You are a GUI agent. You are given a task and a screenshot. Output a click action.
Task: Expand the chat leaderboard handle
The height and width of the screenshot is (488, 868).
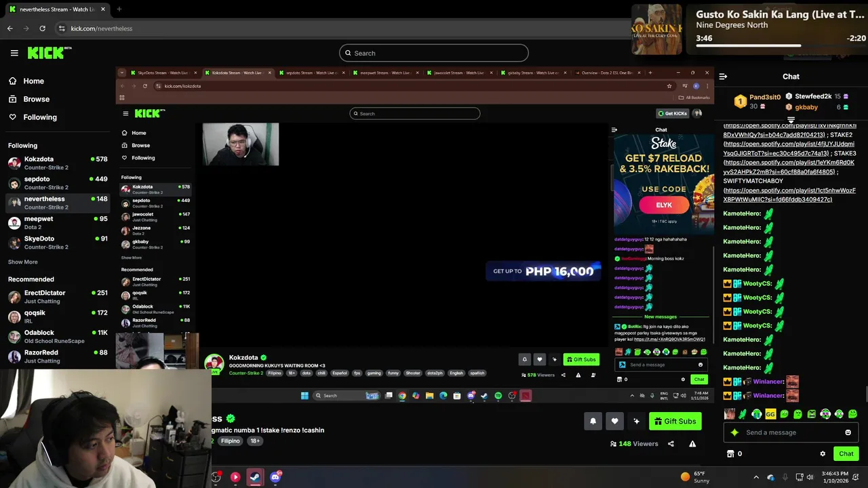tap(791, 120)
